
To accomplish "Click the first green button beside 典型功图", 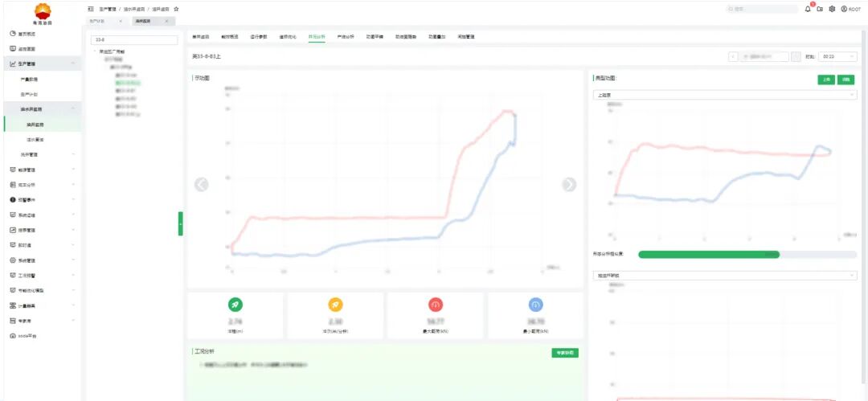I will point(826,80).
